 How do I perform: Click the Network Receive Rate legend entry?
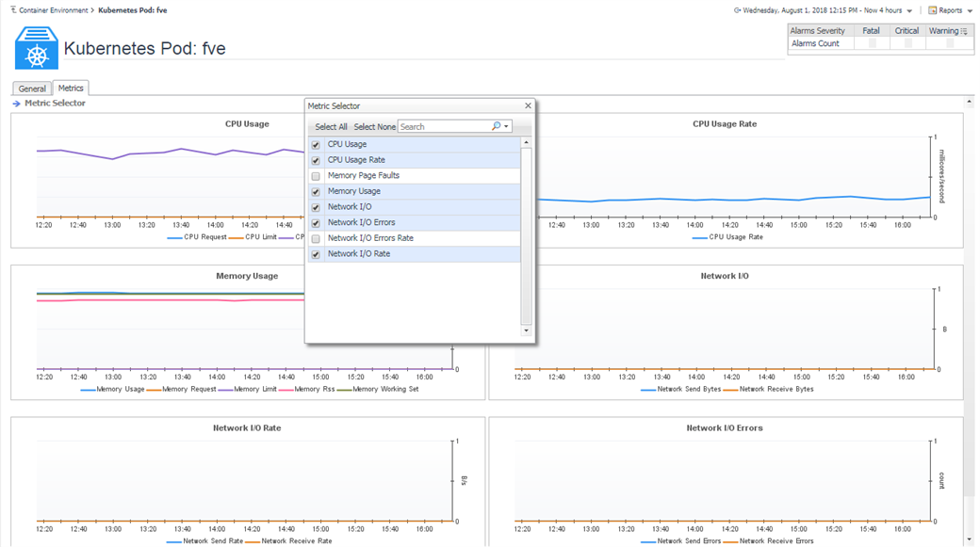point(288,541)
